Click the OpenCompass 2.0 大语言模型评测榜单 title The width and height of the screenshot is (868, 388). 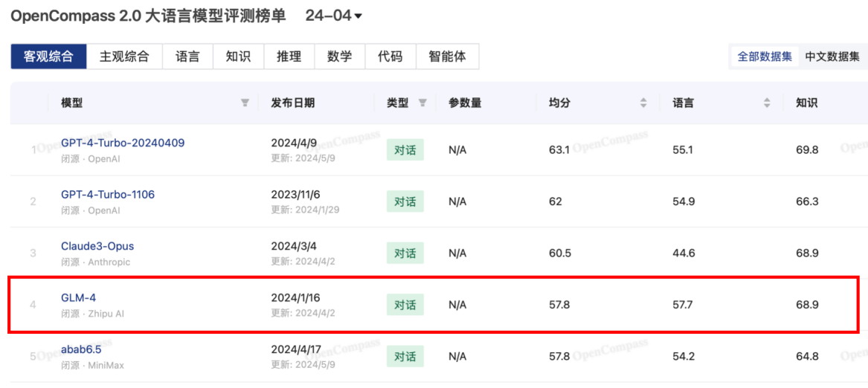[x=148, y=16]
